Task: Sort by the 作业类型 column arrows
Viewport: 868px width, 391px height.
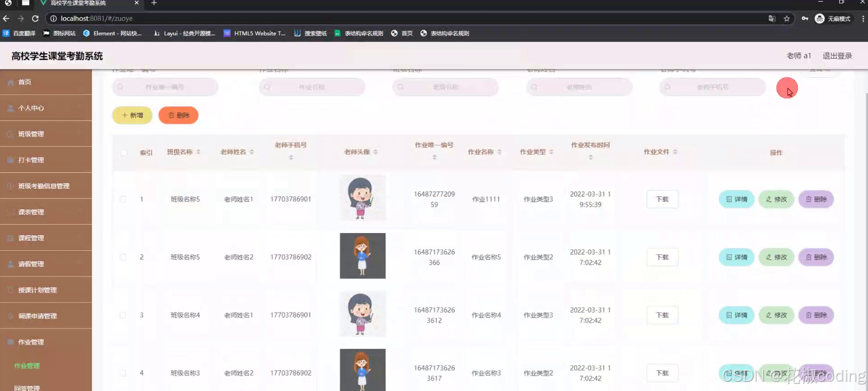Action: click(552, 152)
